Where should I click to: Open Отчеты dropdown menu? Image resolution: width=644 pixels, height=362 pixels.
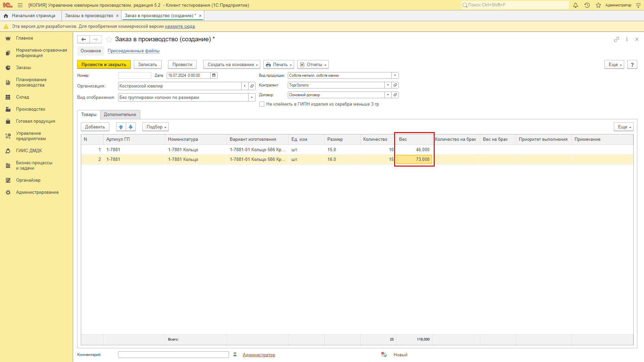click(313, 64)
